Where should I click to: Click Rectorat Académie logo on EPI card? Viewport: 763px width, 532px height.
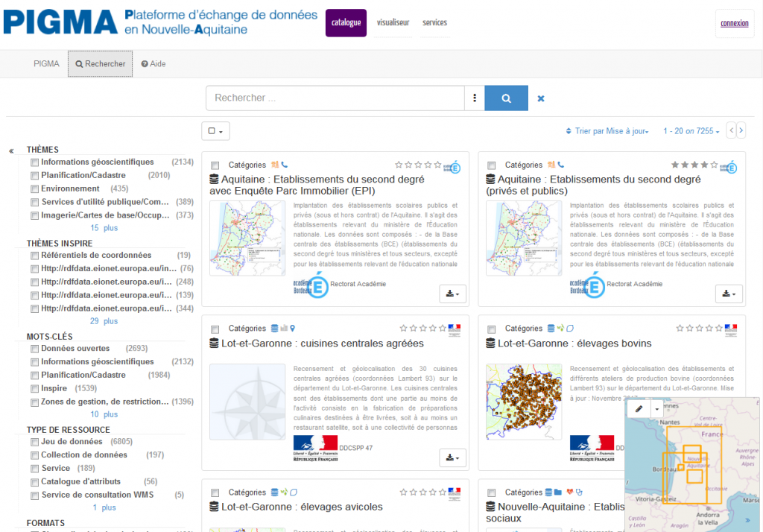tap(311, 285)
